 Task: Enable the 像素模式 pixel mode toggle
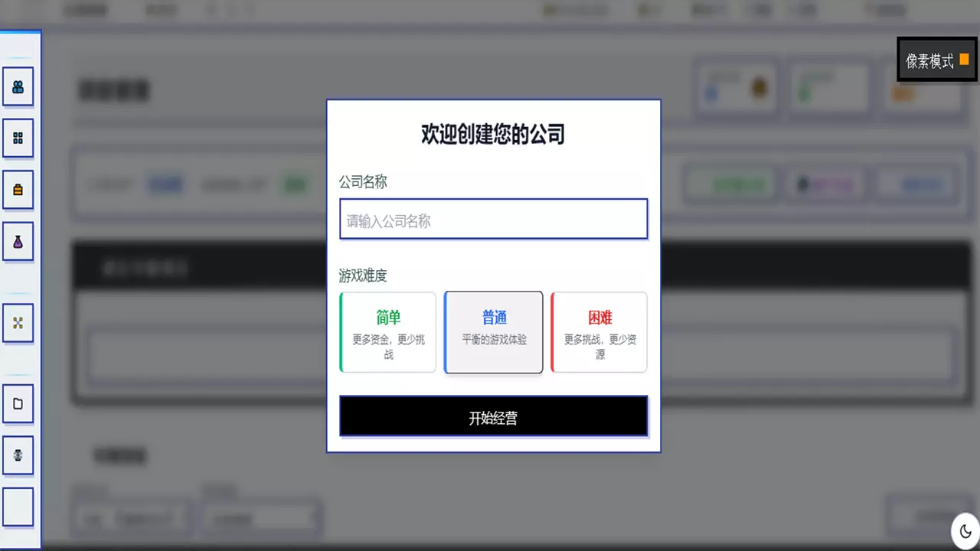(936, 60)
